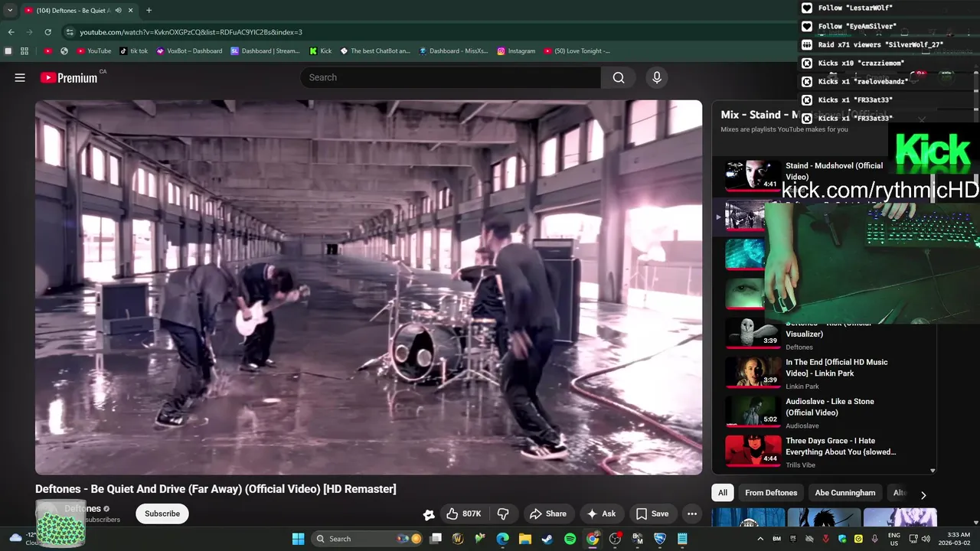Open File Explorer from the taskbar
The height and width of the screenshot is (551, 980).
pyautogui.click(x=525, y=539)
